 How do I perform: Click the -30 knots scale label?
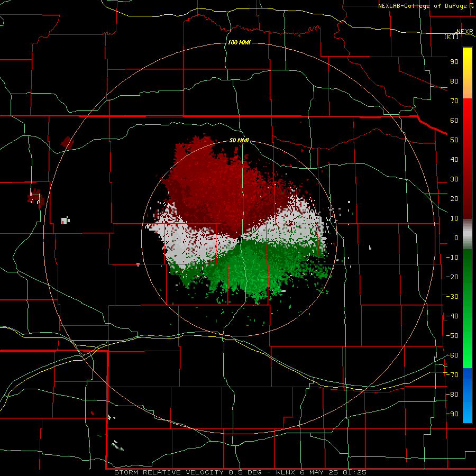[452, 297]
